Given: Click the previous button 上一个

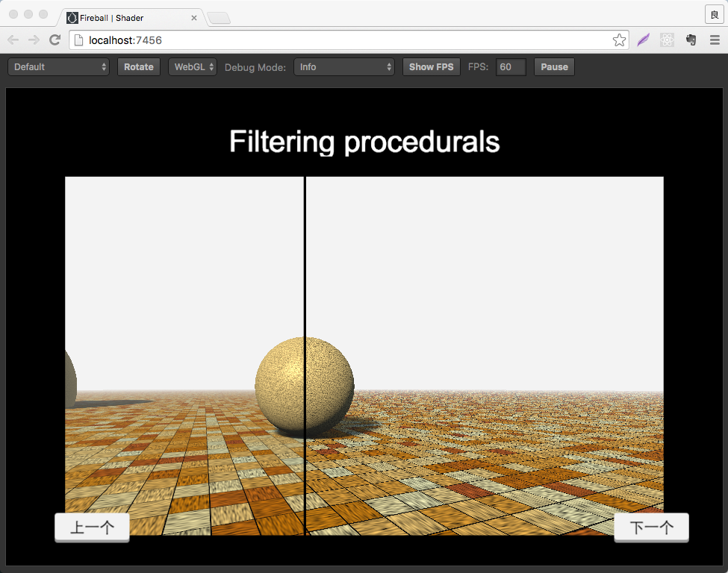Looking at the screenshot, I should [92, 527].
